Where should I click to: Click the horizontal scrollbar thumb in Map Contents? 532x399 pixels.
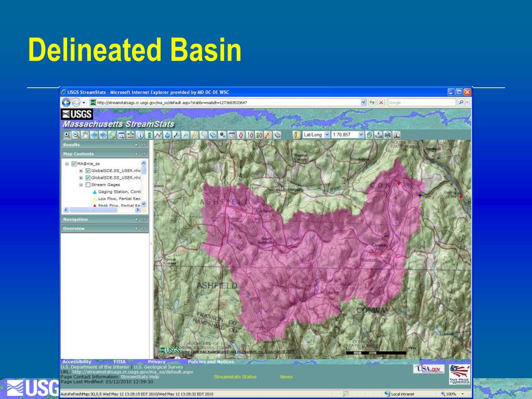[93, 210]
